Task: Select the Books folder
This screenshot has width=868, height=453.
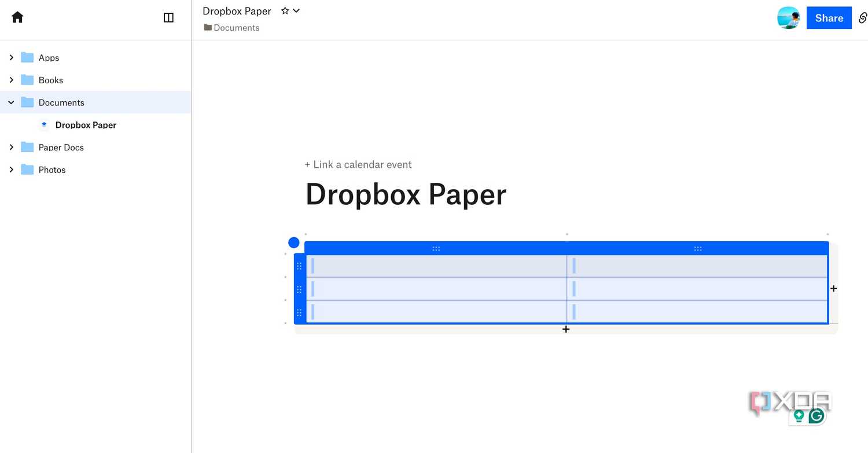Action: [x=51, y=80]
